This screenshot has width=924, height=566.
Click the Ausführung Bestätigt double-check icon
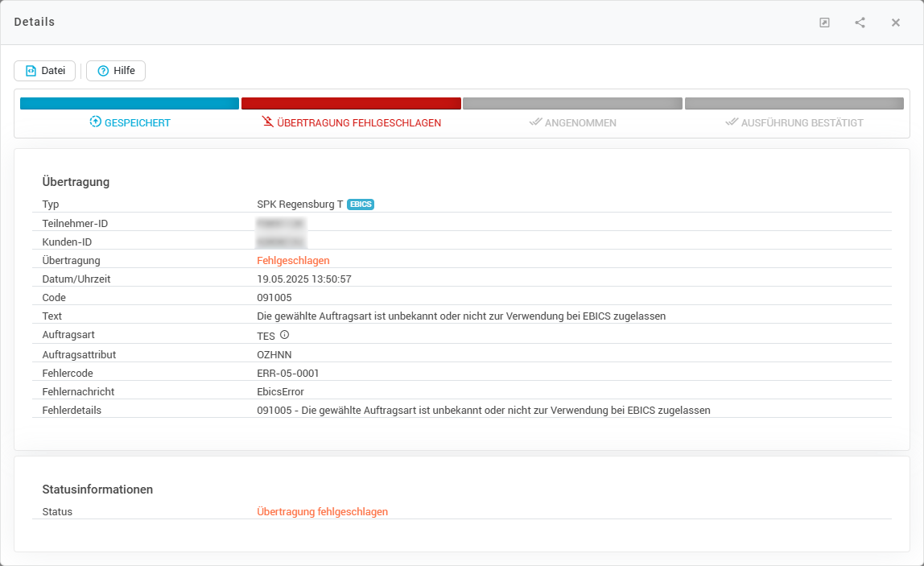pos(731,122)
